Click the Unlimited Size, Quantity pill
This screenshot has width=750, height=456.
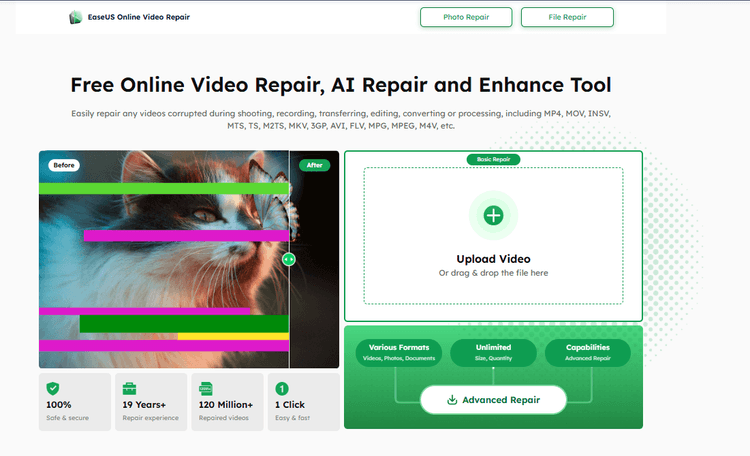493,353
